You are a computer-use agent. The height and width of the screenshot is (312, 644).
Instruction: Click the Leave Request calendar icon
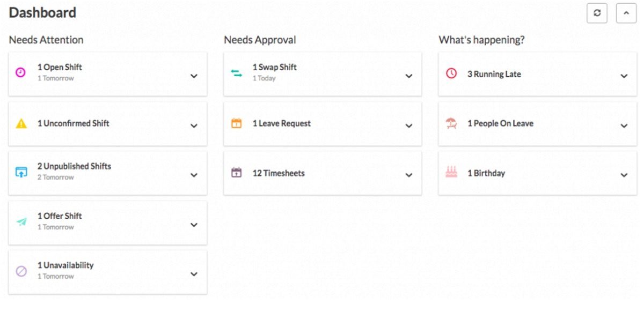click(x=236, y=123)
